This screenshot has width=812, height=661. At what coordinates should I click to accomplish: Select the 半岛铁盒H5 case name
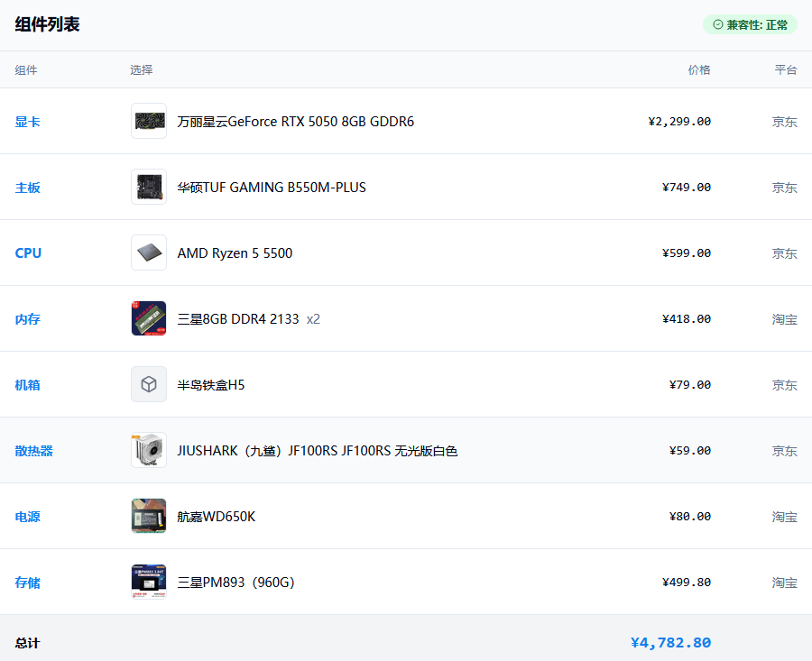click(x=211, y=384)
